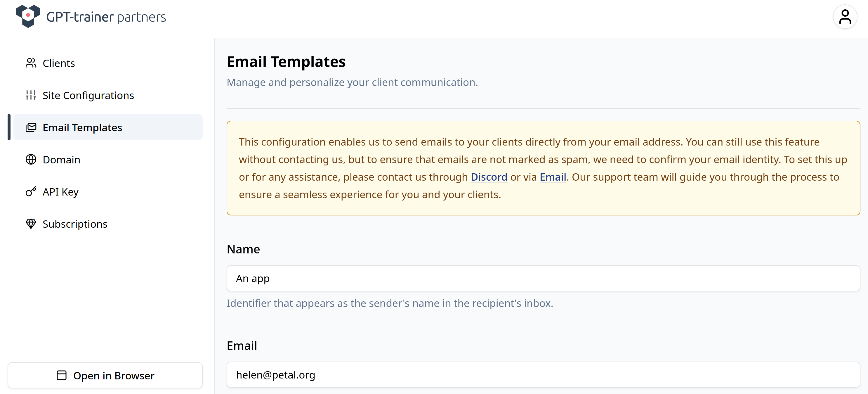Select Email Templates in sidebar
Image resolution: width=868 pixels, height=394 pixels.
pyautogui.click(x=82, y=127)
